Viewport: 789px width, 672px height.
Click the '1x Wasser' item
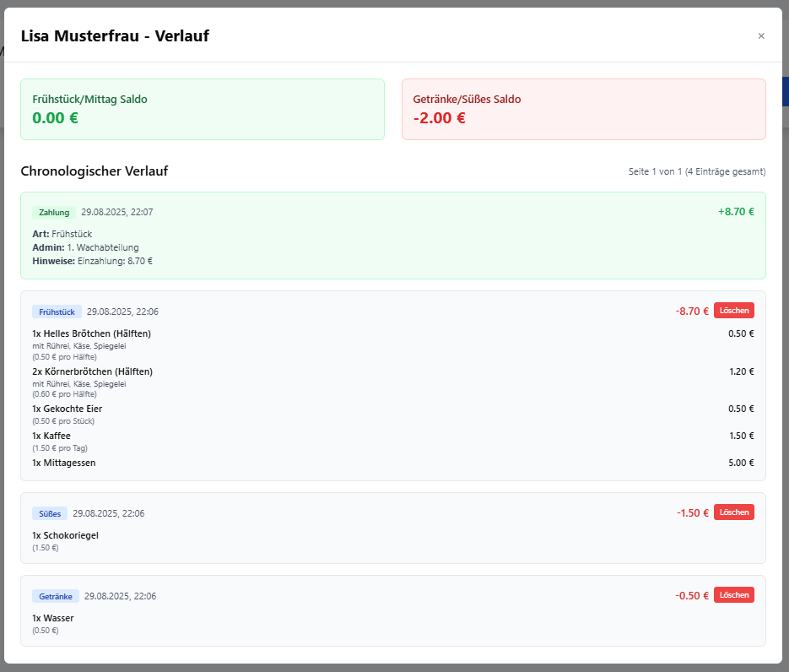(x=53, y=618)
